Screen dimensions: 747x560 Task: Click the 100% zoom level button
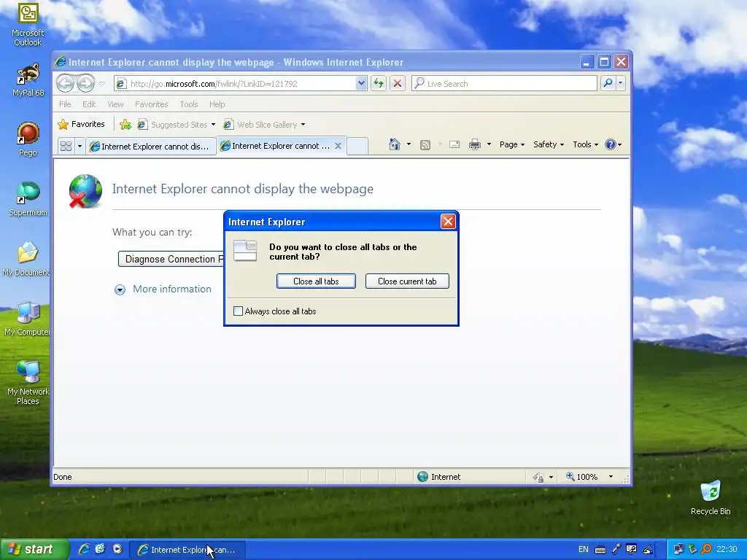(581, 477)
